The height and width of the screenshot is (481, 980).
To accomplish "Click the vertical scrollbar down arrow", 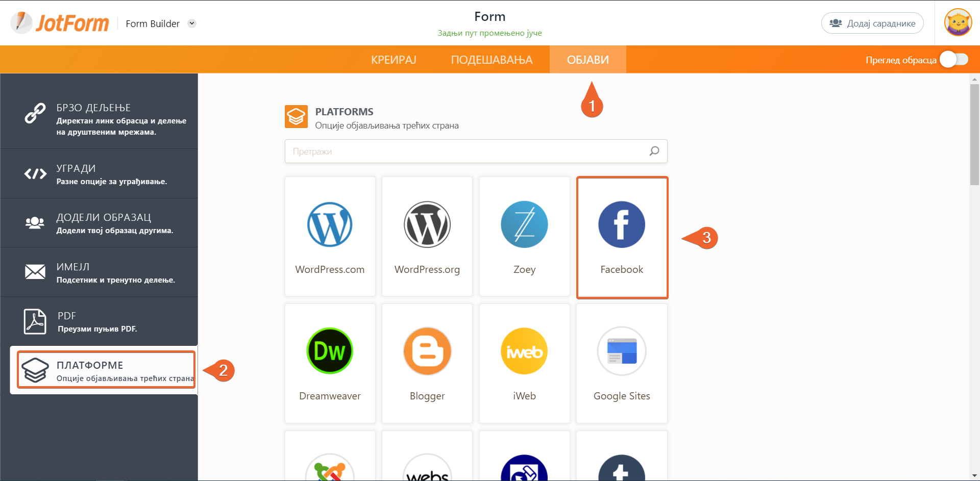I will pos(974,475).
